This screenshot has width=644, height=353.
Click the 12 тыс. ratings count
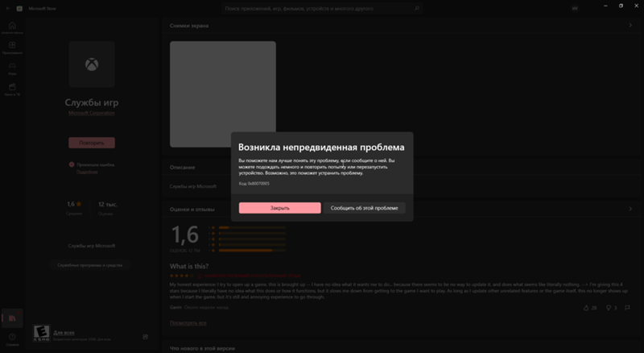point(108,204)
